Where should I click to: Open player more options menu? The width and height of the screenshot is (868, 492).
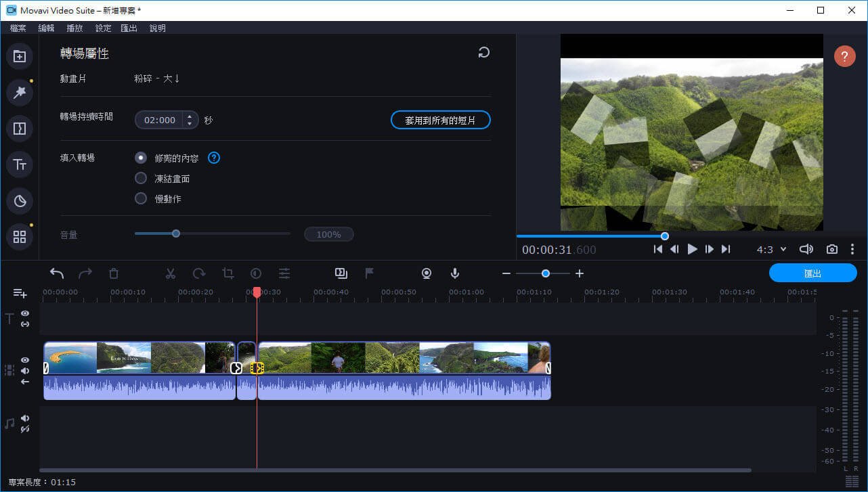click(853, 249)
